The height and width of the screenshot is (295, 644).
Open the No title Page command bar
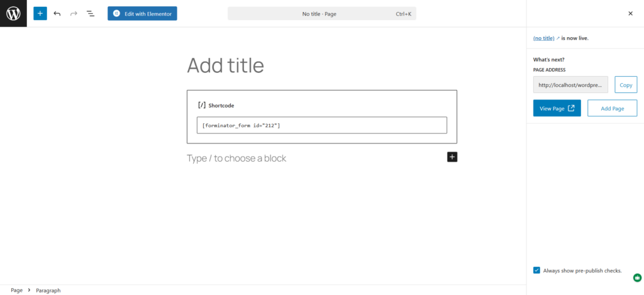click(x=321, y=13)
